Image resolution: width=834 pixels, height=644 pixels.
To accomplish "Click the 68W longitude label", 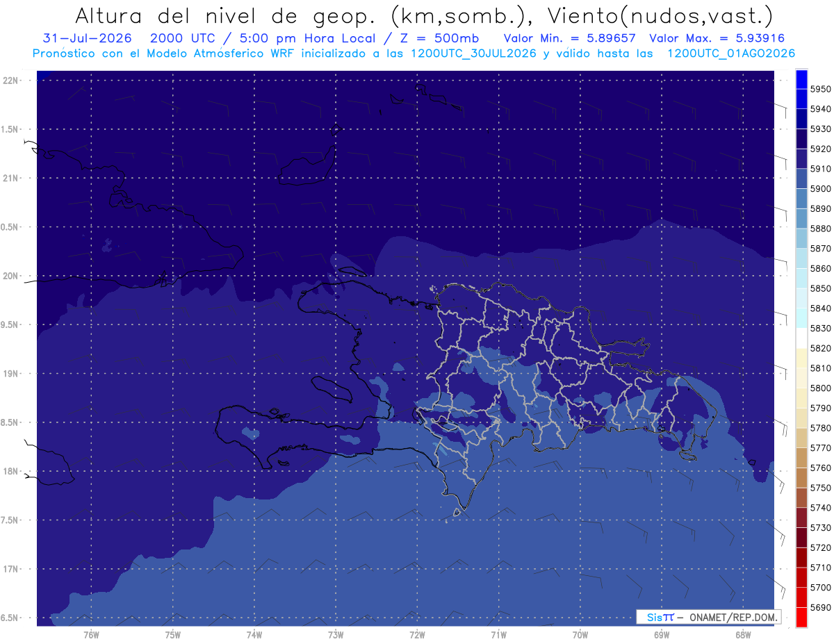I will point(743,634).
